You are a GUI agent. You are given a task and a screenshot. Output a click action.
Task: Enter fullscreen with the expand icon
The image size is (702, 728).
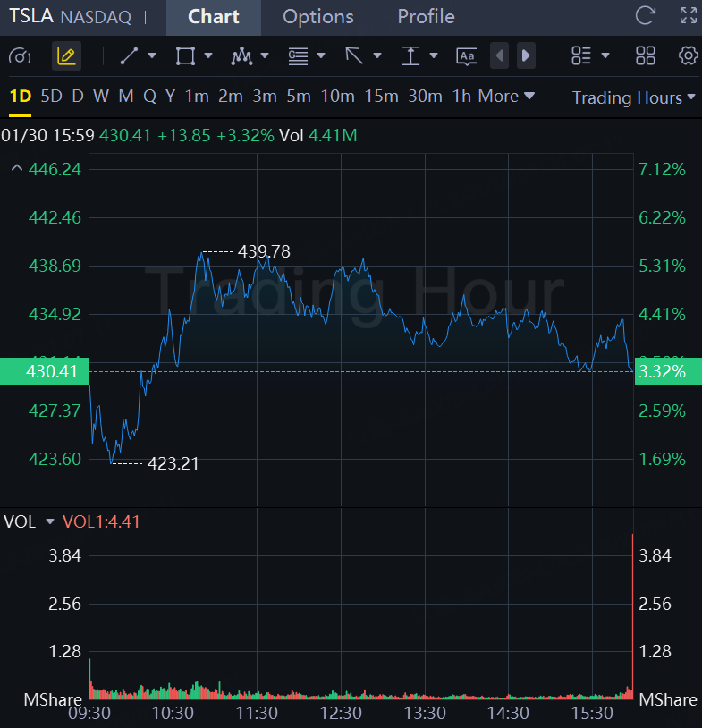click(689, 15)
